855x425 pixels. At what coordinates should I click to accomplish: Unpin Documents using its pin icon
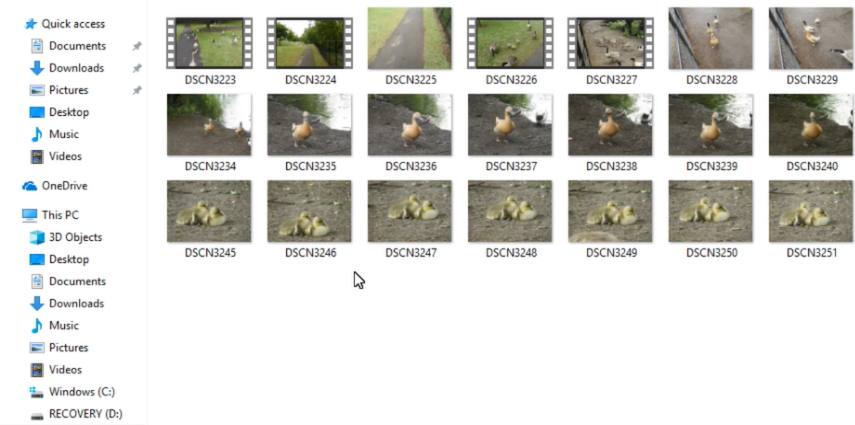[137, 46]
